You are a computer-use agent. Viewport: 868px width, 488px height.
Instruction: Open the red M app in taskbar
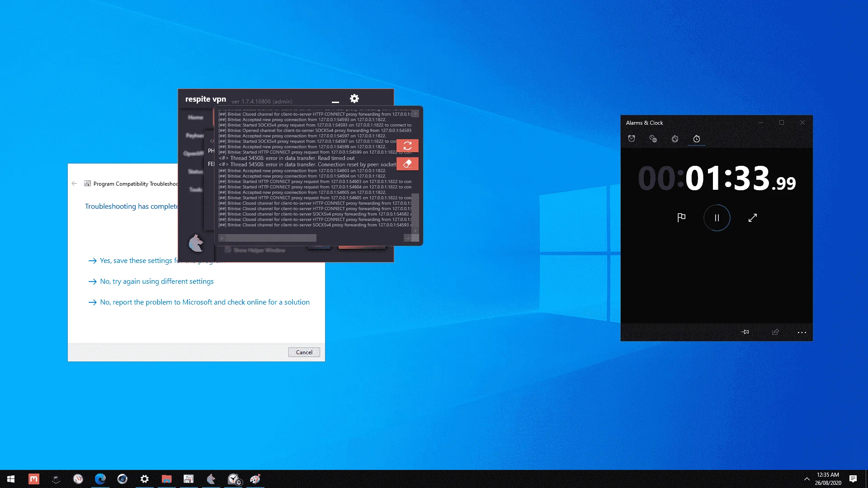coord(34,479)
